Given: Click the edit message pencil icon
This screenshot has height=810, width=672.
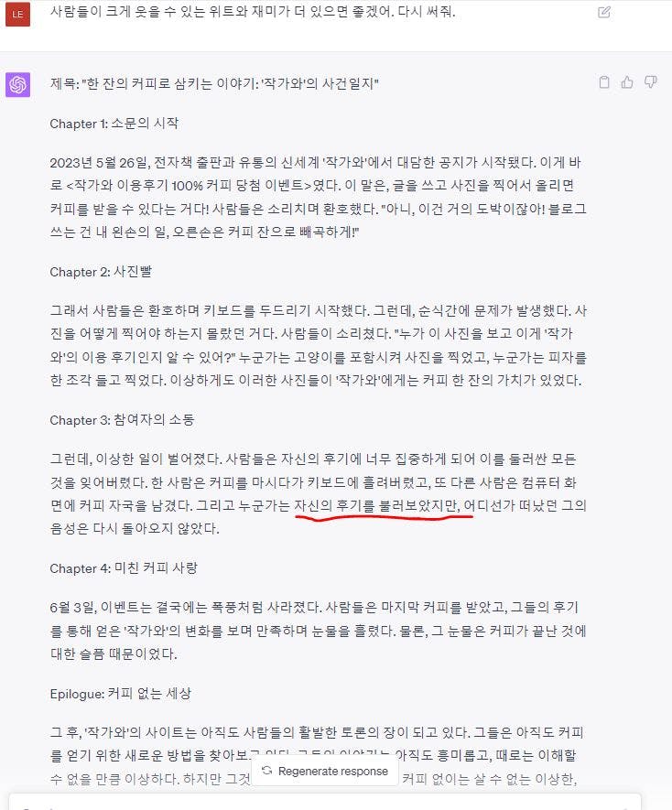Looking at the screenshot, I should 603,12.
